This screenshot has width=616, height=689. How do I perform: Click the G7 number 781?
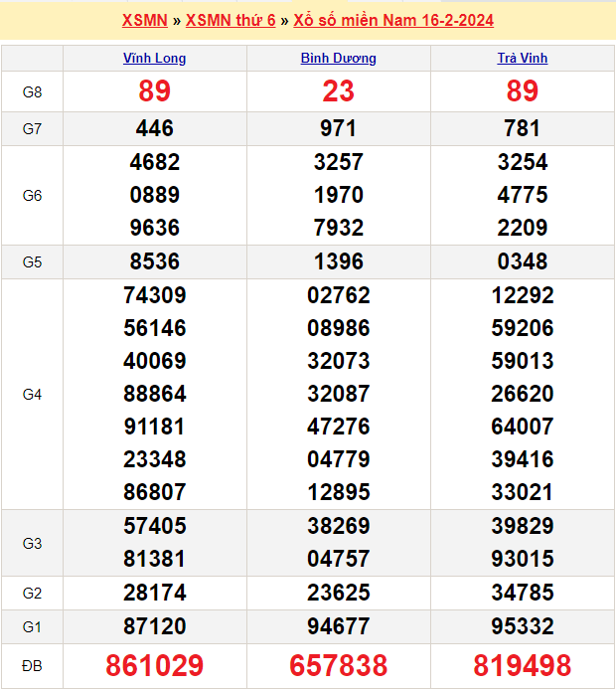pyautogui.click(x=522, y=128)
